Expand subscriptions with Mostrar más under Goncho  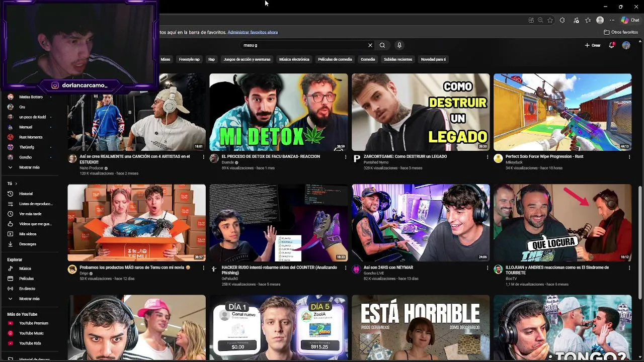29,167
